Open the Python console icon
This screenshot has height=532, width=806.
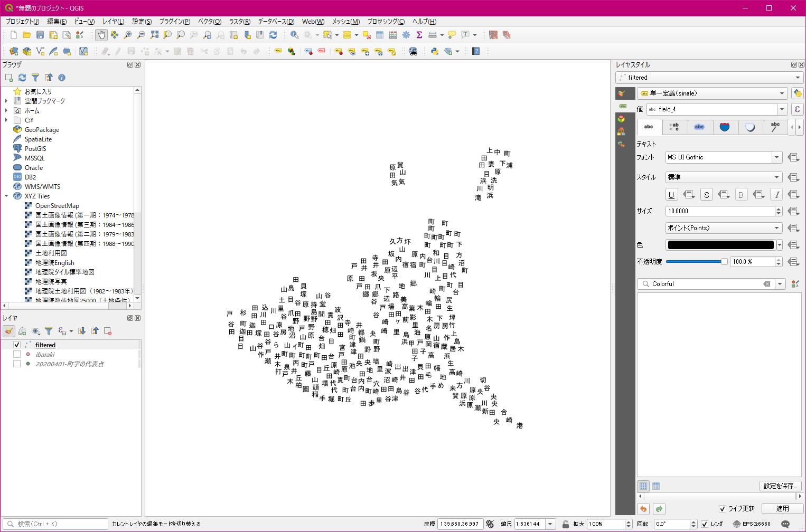tap(435, 51)
